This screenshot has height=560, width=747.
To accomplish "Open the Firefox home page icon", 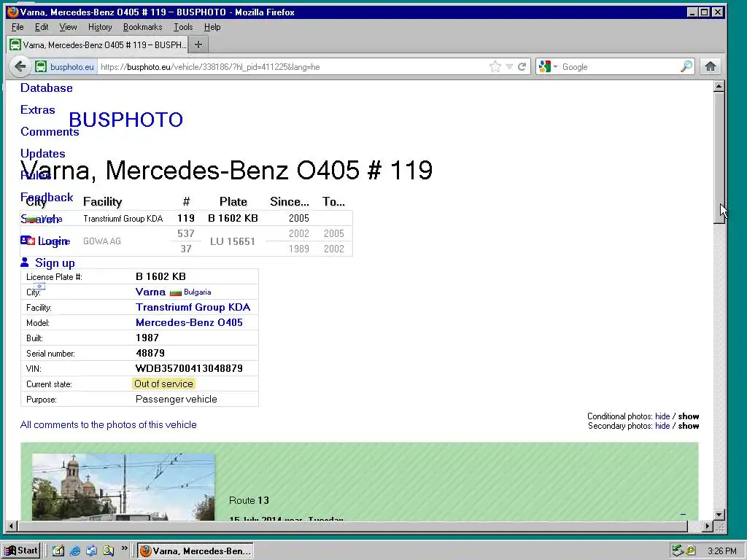I will [711, 66].
